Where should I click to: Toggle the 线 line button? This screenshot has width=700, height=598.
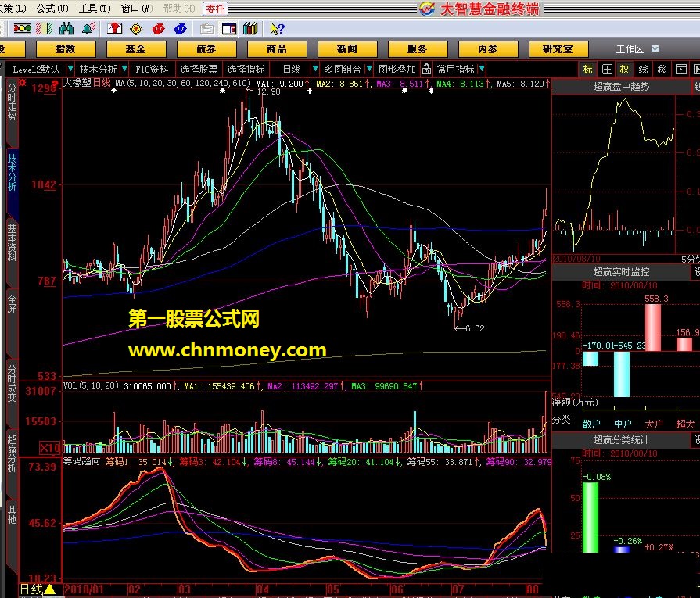643,69
